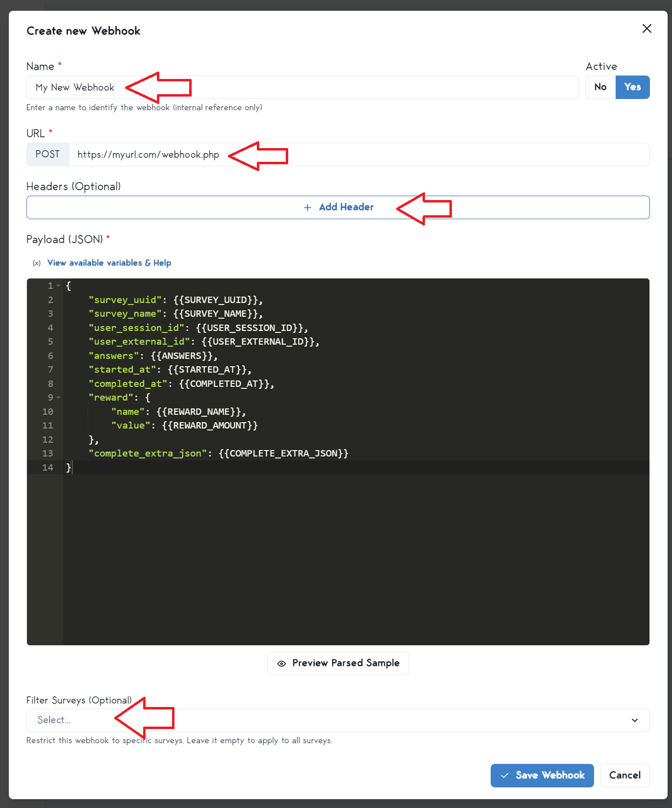Collapse the reward object fold arrow on line 9
The height and width of the screenshot is (808, 672).
[x=58, y=398]
